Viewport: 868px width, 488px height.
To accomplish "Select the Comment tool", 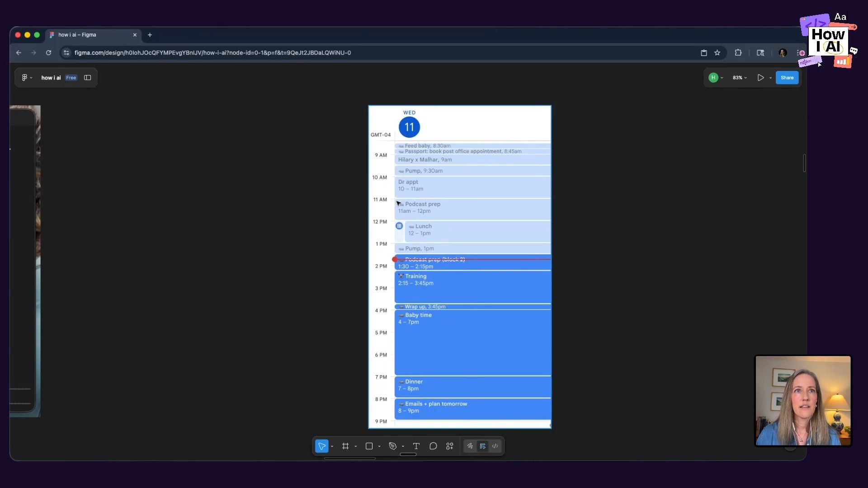I will point(433,446).
